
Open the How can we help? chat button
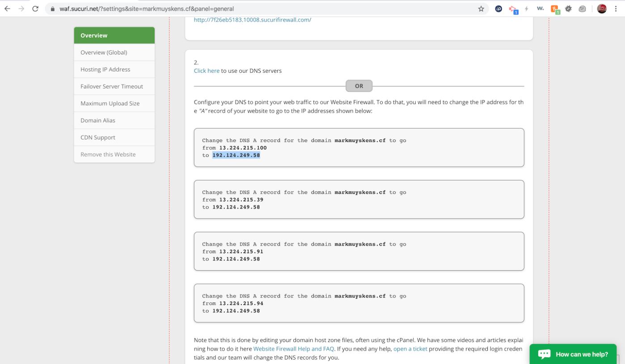point(573,354)
